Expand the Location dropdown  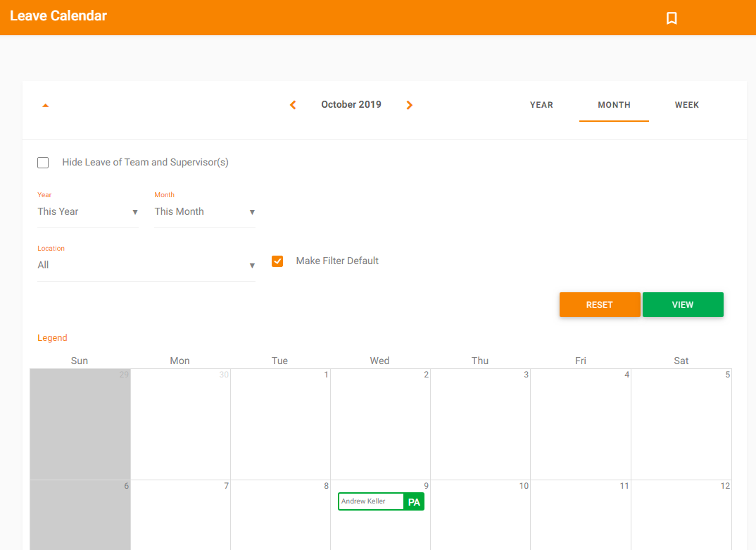click(x=146, y=265)
